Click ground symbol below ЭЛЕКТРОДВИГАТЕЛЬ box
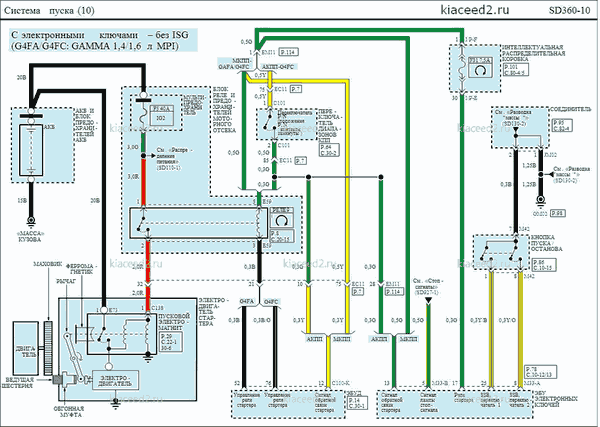Screen dimensions: 600x427 (x=115, y=403)
